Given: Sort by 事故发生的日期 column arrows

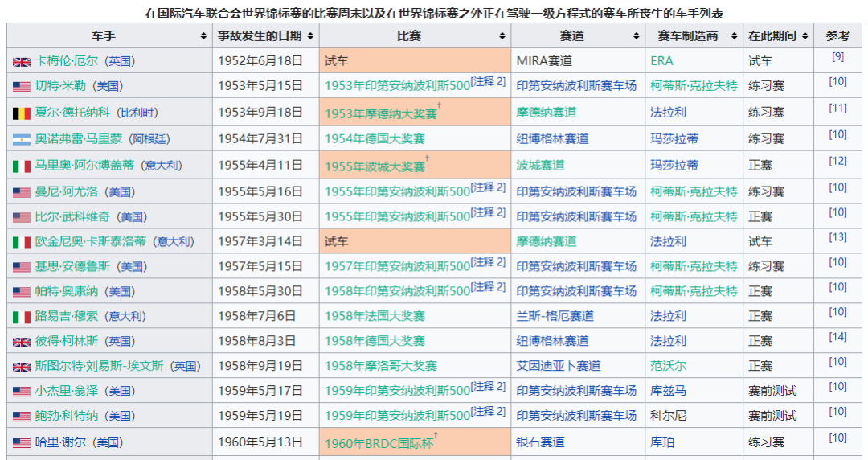Looking at the screenshot, I should [x=310, y=36].
